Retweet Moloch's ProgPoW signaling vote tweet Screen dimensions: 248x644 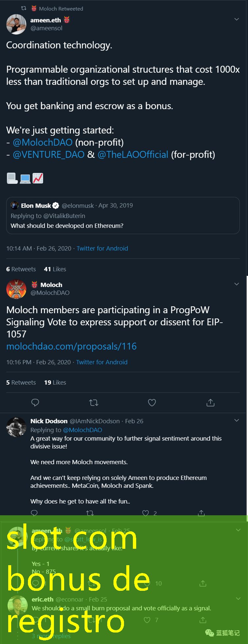pyautogui.click(x=94, y=403)
